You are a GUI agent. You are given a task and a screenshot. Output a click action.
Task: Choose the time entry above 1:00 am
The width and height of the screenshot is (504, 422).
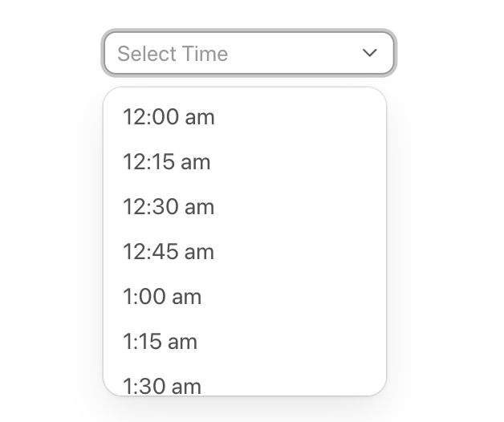tap(169, 252)
